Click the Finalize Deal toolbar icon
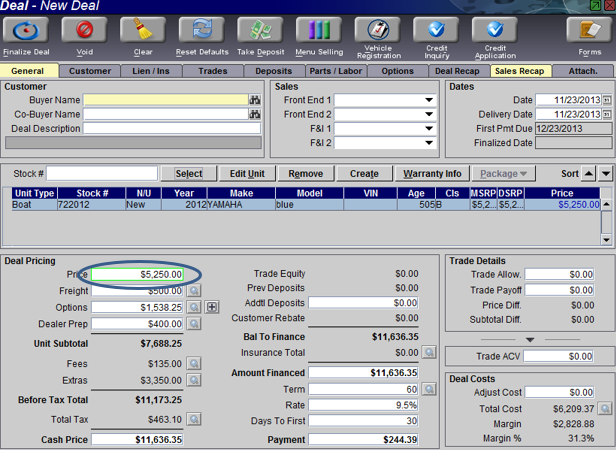The width and height of the screenshot is (616, 450). [x=26, y=30]
